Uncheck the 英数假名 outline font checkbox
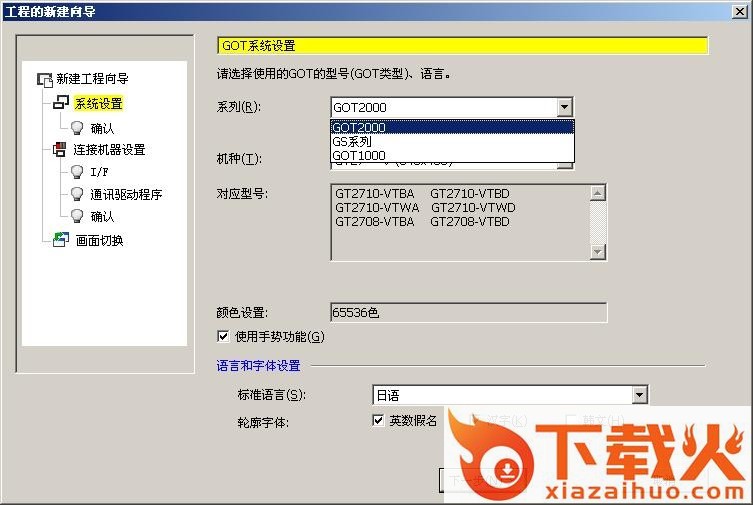Image resolution: width=753 pixels, height=505 pixels. click(378, 421)
